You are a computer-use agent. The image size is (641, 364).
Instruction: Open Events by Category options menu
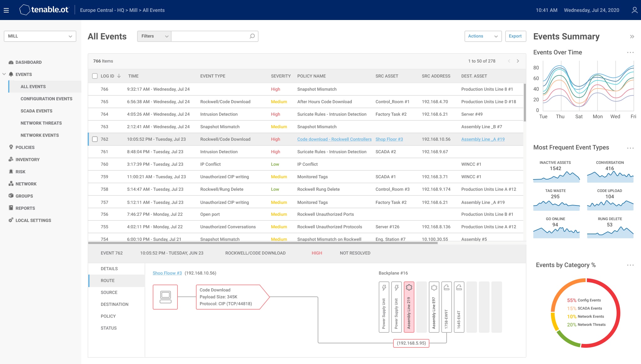pos(630,265)
